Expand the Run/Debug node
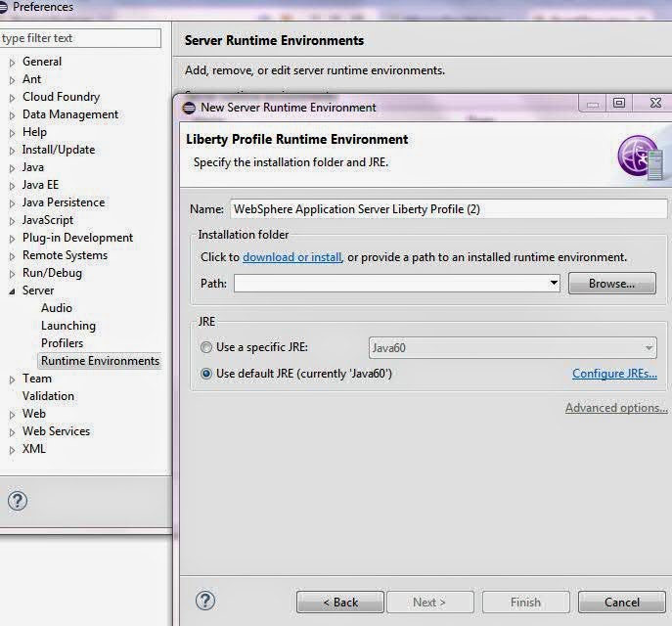 12,274
